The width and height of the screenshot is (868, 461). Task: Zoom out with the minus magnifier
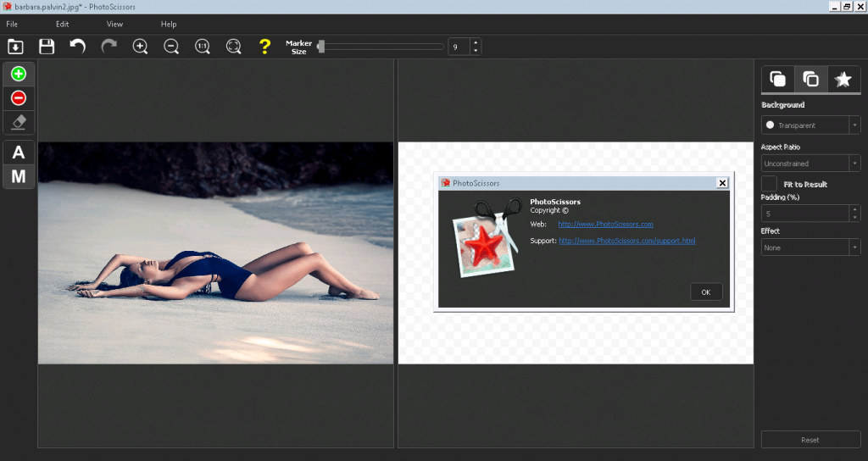171,47
